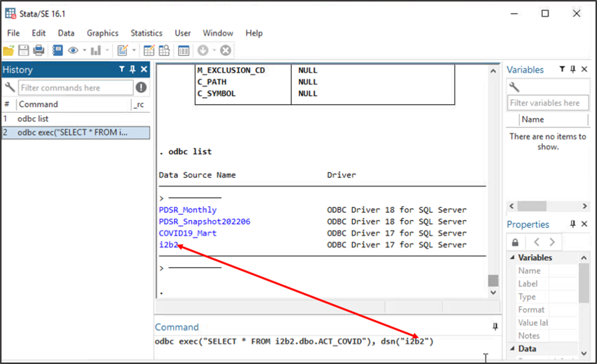Image resolution: width=597 pixels, height=364 pixels.
Task: Open the Data Editor (Edit) icon
Action: 149,50
